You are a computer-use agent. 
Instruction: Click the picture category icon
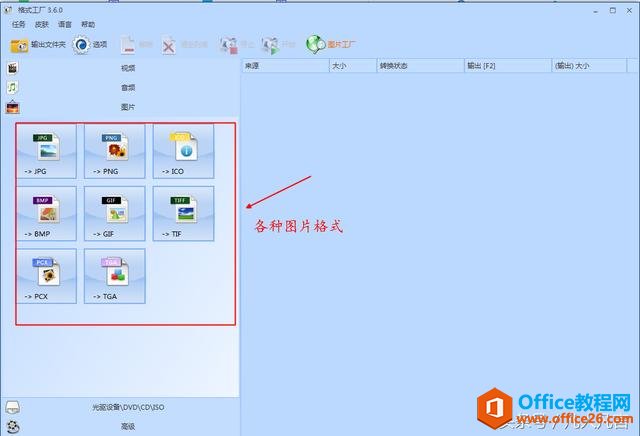click(13, 107)
